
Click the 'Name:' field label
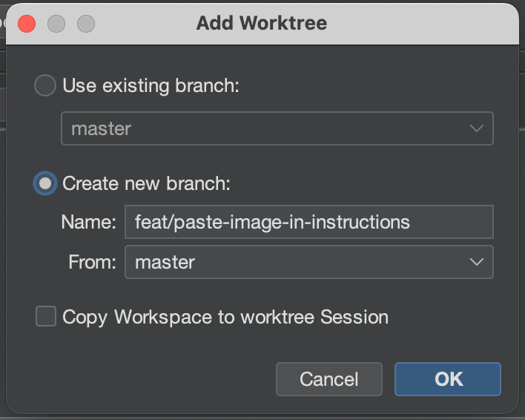[x=90, y=222]
